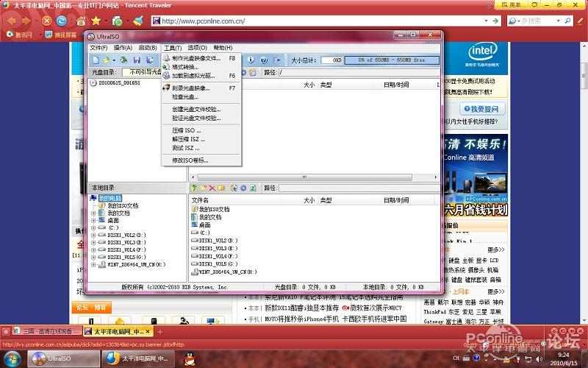Select WIN7_X86+64_UM_CN(H:) in the local file list

(x=228, y=272)
